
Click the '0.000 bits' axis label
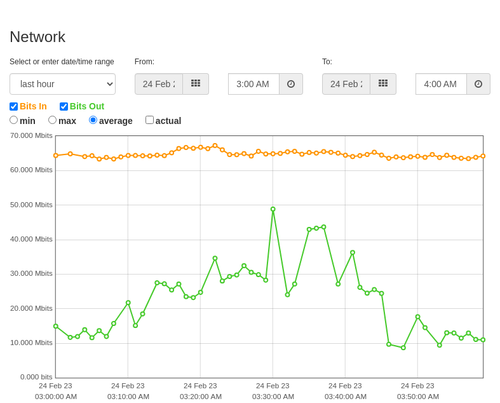[x=36, y=377]
